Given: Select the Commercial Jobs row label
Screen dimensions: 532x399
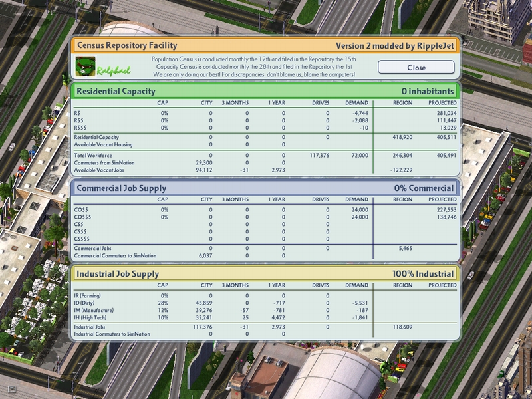Looking at the screenshot, I should tap(92, 248).
